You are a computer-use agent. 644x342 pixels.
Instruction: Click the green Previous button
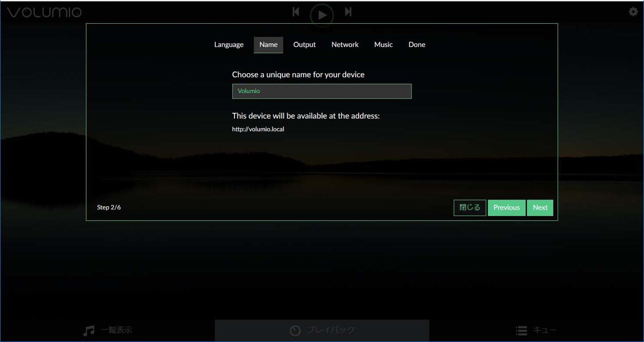pos(506,208)
